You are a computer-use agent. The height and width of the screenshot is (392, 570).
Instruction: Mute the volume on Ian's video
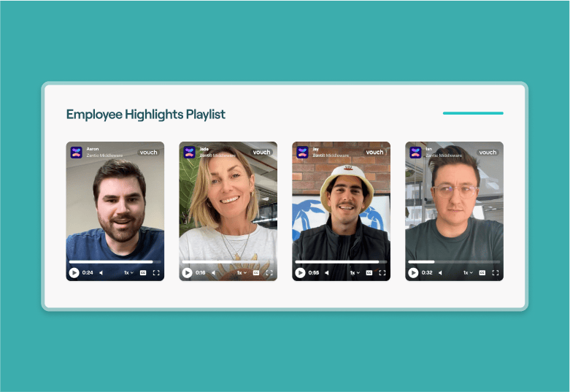(x=440, y=273)
